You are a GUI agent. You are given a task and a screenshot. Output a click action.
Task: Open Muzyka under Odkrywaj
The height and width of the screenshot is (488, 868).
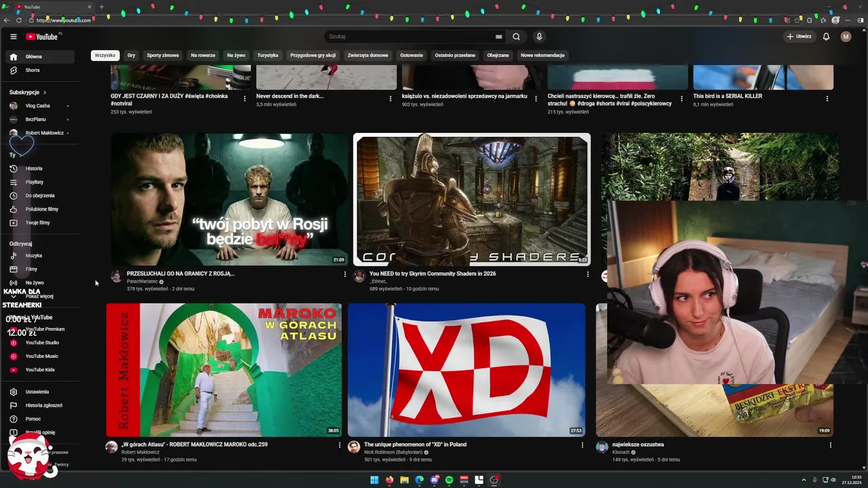coord(41,256)
